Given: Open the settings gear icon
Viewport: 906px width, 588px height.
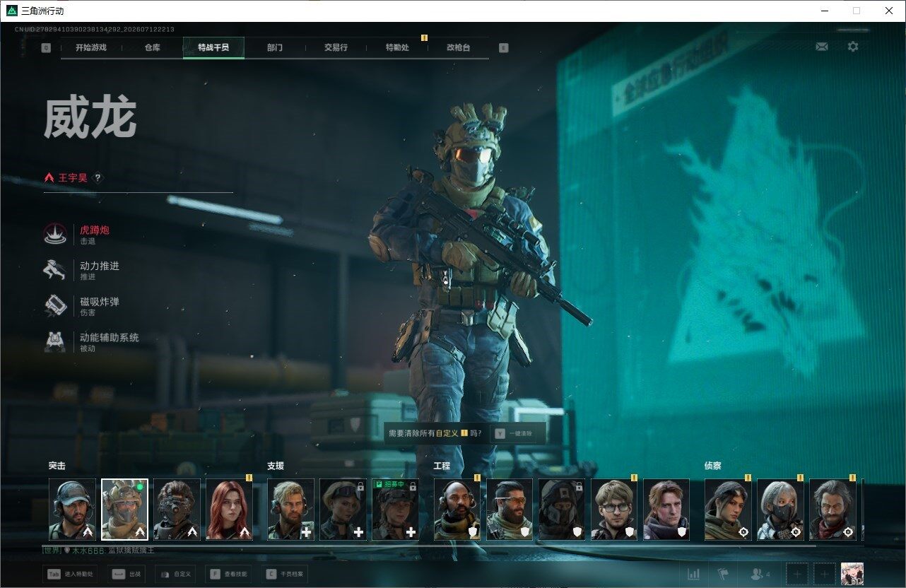Looking at the screenshot, I should 853,47.
